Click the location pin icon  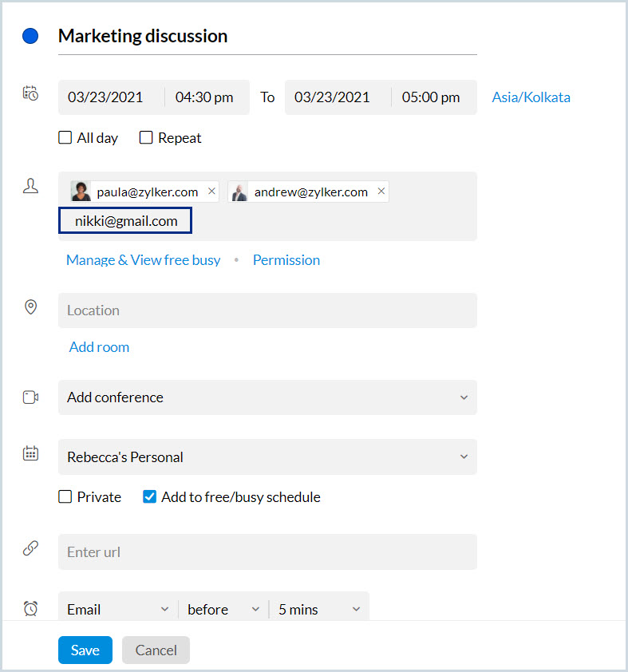click(x=30, y=306)
